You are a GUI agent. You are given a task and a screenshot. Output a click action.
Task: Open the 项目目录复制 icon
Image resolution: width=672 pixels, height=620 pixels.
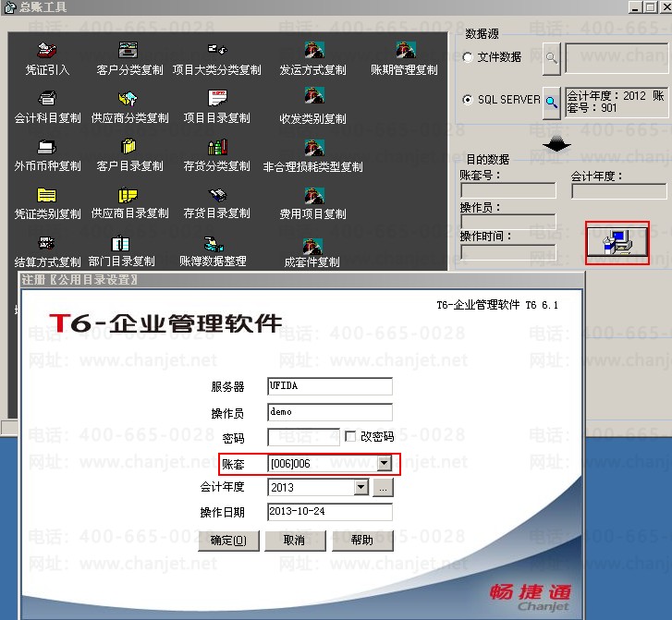[217, 98]
